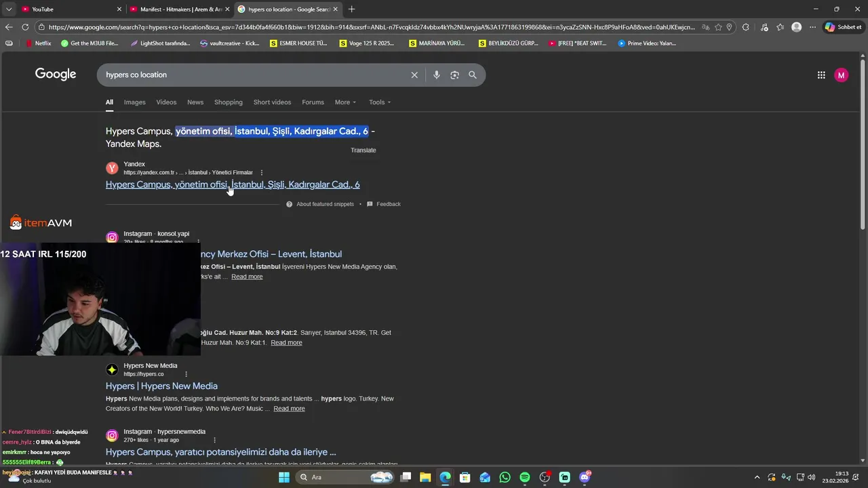Image resolution: width=868 pixels, height=488 pixels.
Task: Open the Edge profile avatar
Action: click(796, 27)
